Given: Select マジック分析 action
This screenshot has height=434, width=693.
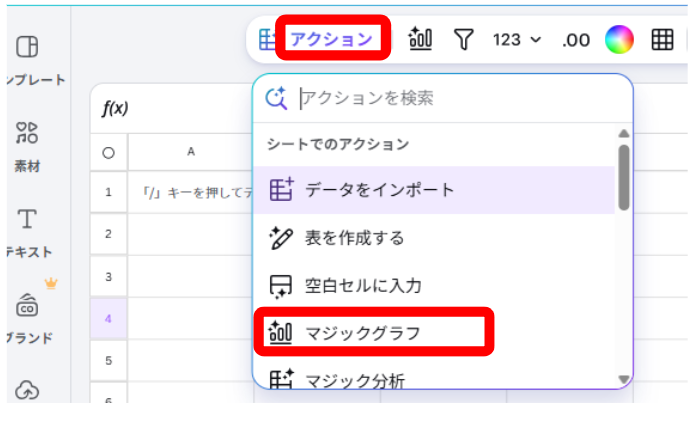Looking at the screenshot, I should click(434, 379).
